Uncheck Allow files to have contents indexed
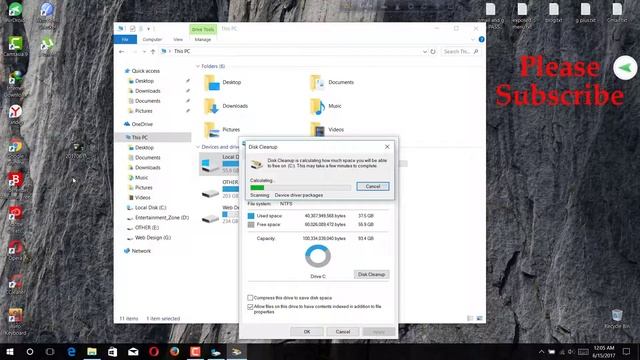The height and width of the screenshot is (360, 640). (250, 307)
